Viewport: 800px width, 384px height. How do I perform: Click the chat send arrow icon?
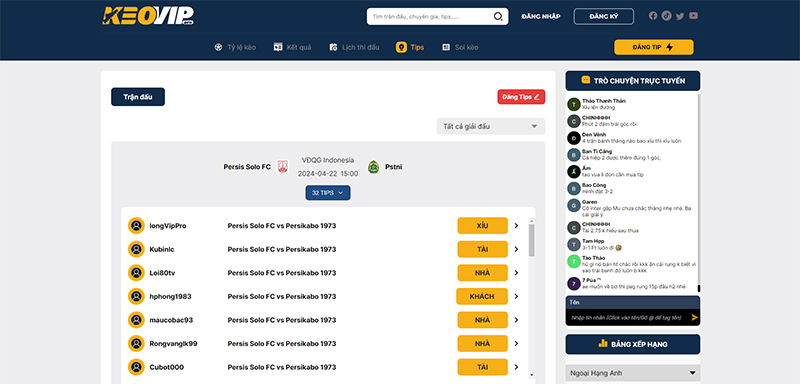[694, 317]
